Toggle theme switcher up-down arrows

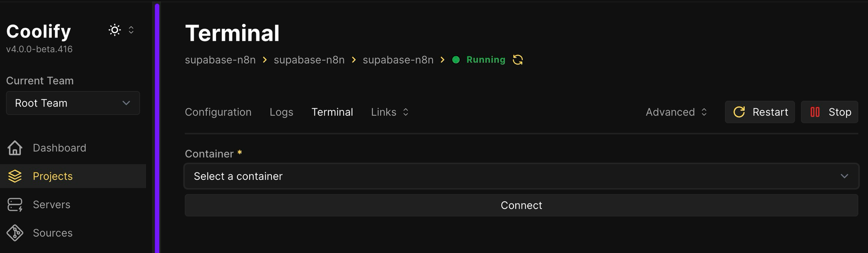click(131, 30)
